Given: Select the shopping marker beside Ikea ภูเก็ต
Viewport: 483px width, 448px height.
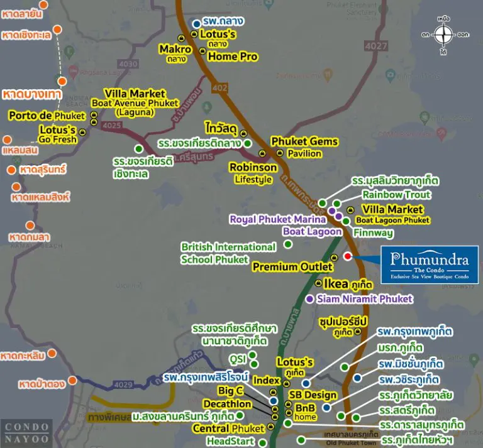Looking at the screenshot, I should click(318, 283).
